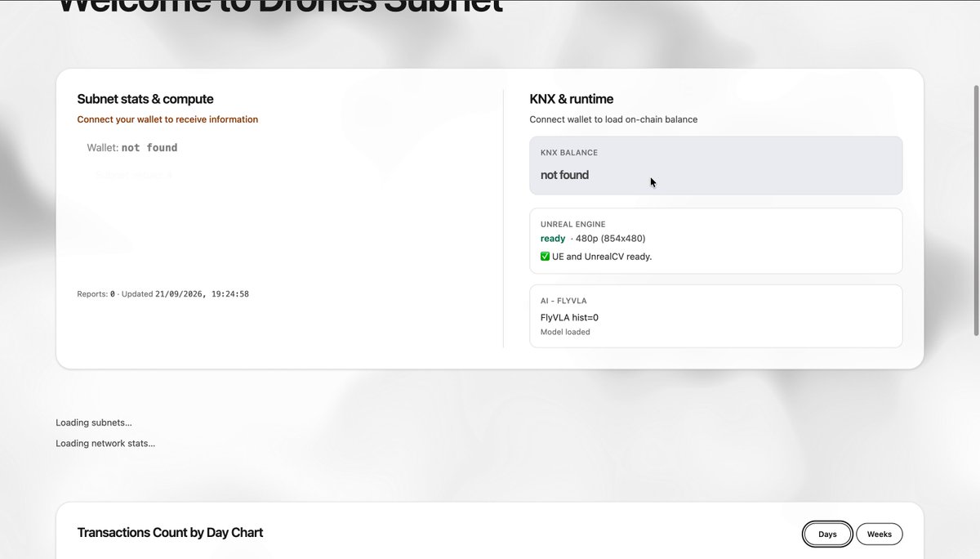Click the "KNX & runtime" heading
Screen dimensions: 980x559
572,99
